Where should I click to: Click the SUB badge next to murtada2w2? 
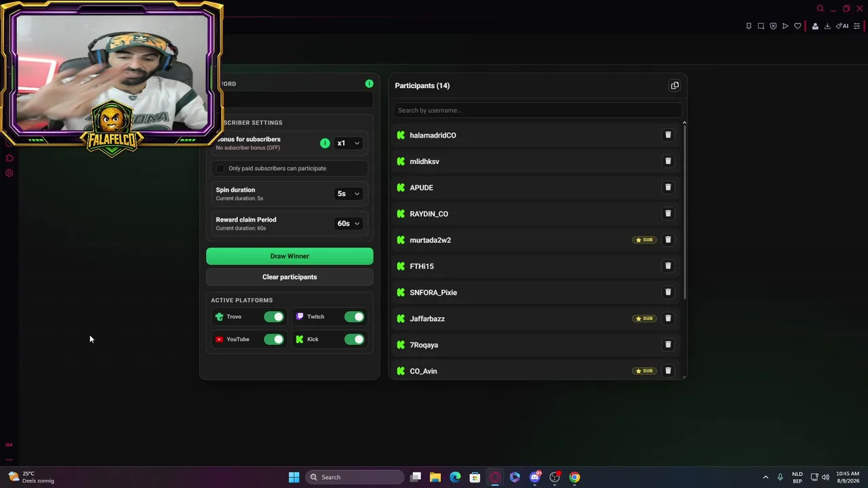(x=644, y=240)
